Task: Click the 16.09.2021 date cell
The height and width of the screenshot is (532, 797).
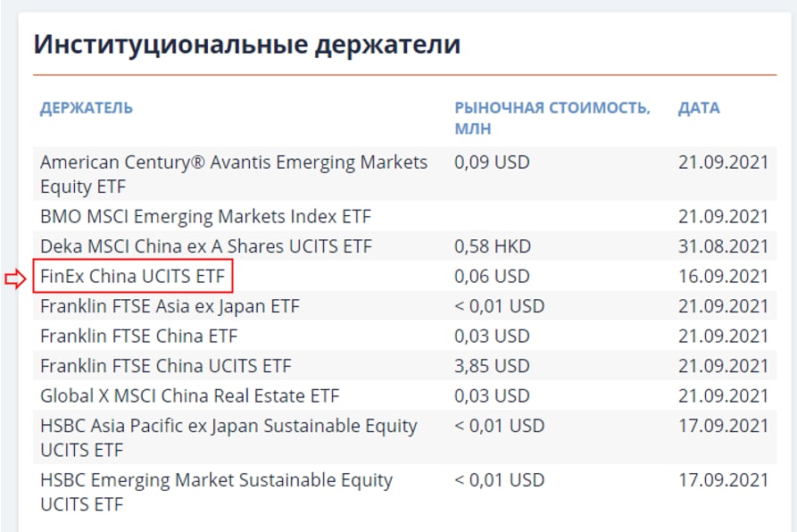Action: (723, 277)
